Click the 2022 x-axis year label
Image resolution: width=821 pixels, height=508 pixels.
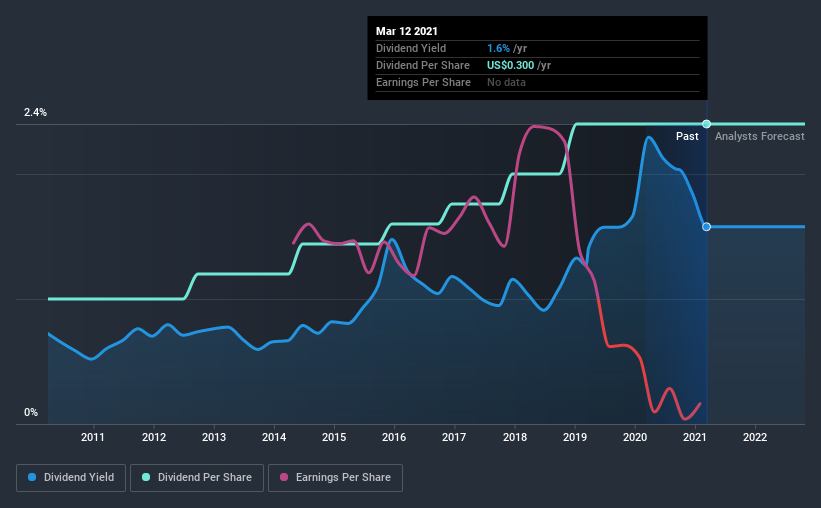coord(755,437)
